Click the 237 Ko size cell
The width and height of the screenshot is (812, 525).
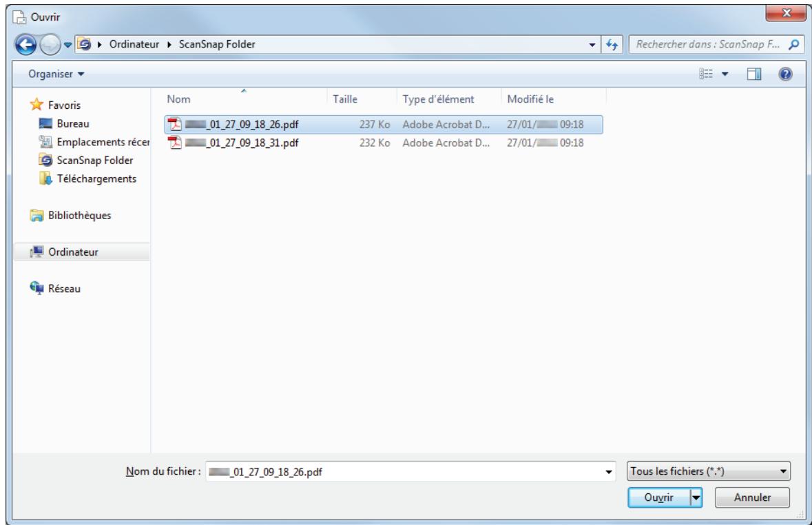click(x=375, y=125)
